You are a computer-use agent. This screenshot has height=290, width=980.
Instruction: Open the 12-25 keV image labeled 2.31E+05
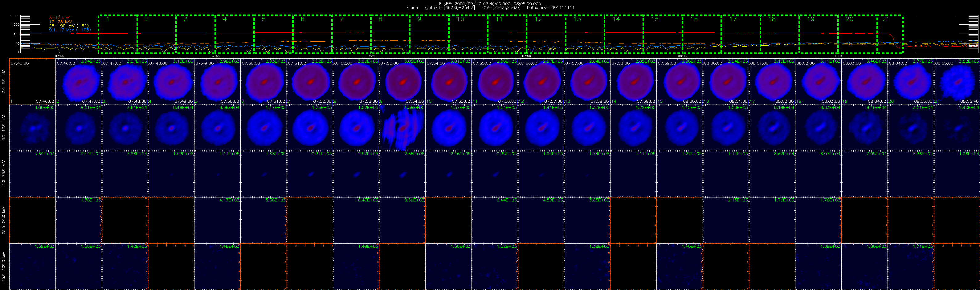pos(310,174)
